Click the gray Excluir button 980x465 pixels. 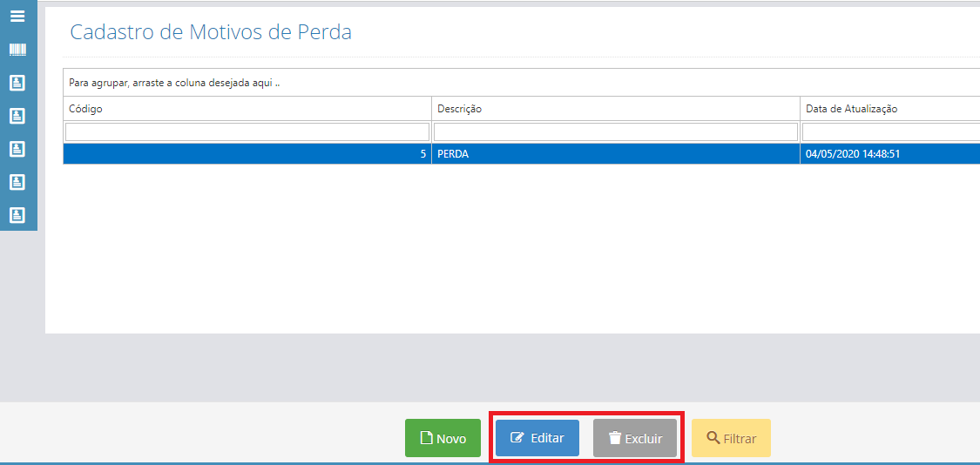coord(634,438)
